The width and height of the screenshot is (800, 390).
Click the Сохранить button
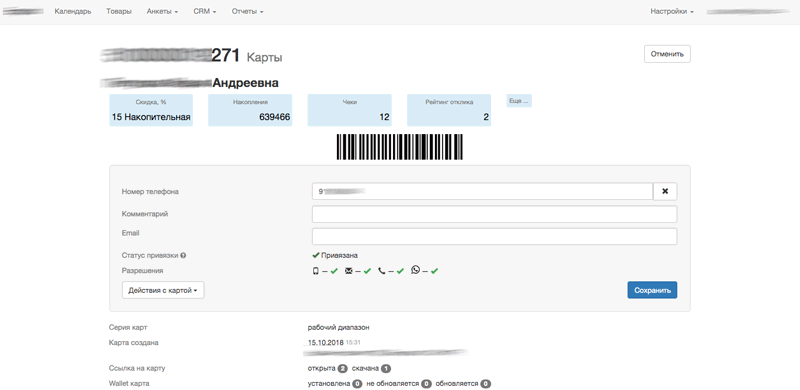coord(652,290)
